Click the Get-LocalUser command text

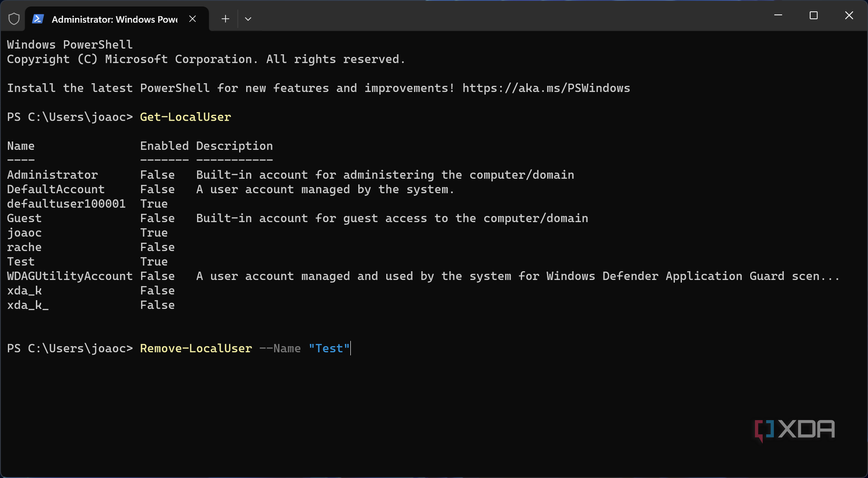[x=185, y=117]
